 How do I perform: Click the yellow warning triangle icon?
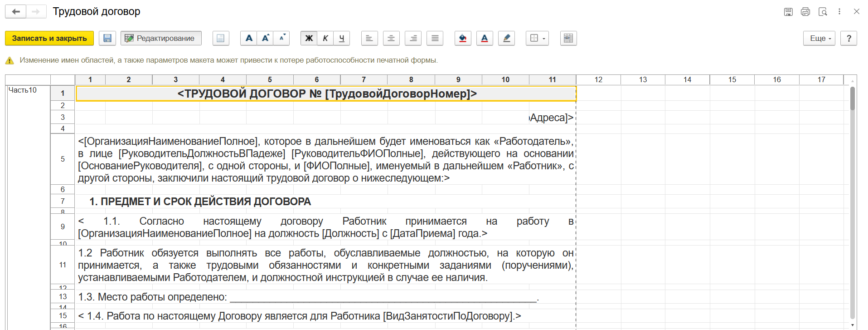[9, 60]
